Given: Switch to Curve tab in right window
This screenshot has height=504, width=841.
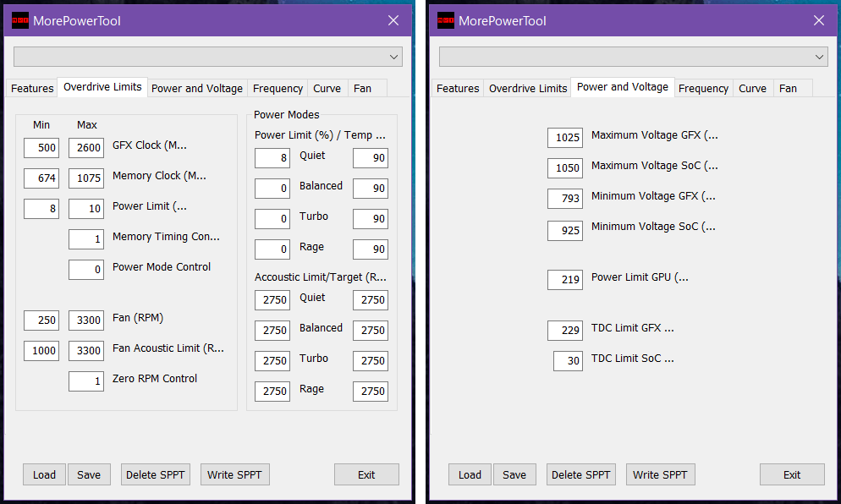Looking at the screenshot, I should [752, 88].
